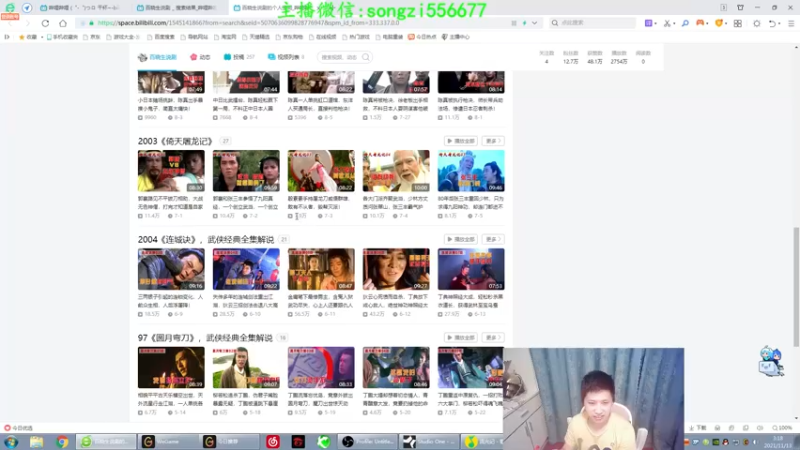
Task: Expand the shield icon dropdown arrow
Action: coord(726,23)
